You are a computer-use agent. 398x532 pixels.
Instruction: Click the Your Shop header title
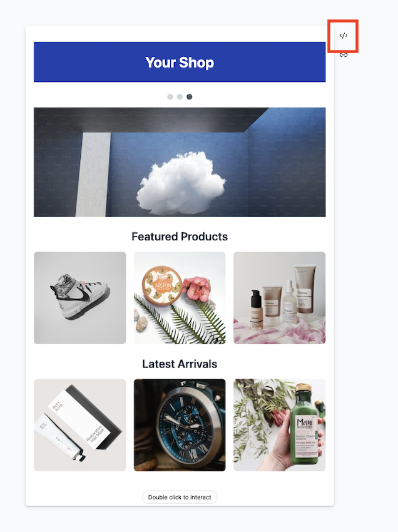pos(180,63)
